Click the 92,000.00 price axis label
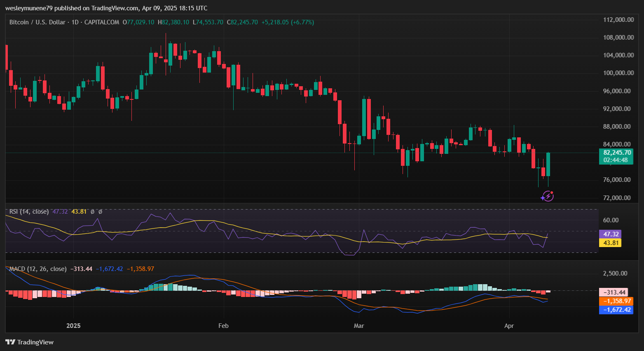 click(617, 109)
